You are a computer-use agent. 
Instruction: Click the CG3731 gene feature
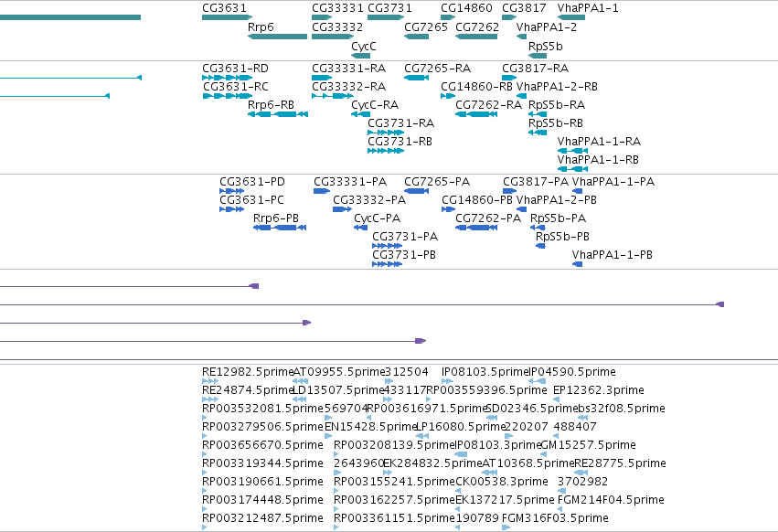pos(386,17)
